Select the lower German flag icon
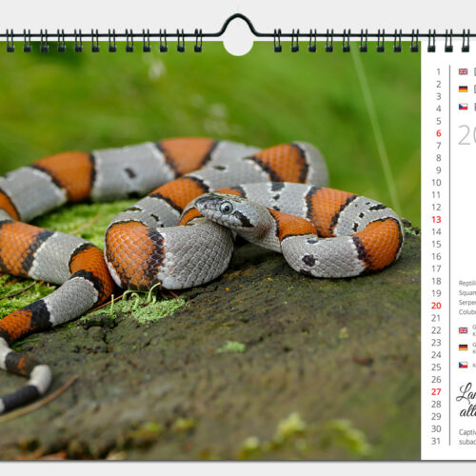476x476 pixels. [x=463, y=347]
